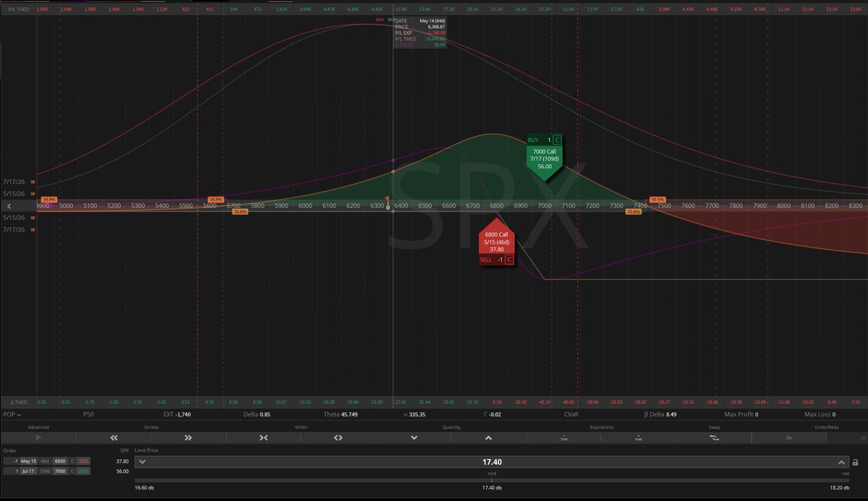868x501 pixels.
Task: Toggle W on upper 7/17/26 row
Action: coord(33,182)
